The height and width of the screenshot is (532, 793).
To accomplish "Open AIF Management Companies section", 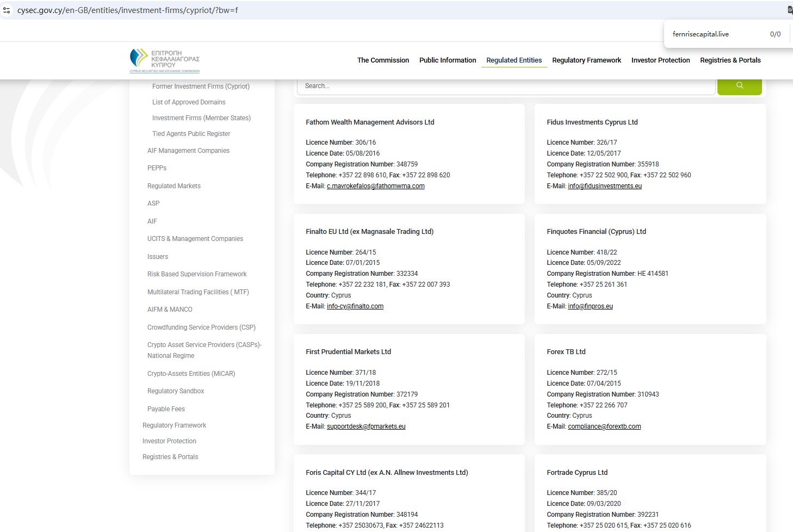I will coord(188,151).
